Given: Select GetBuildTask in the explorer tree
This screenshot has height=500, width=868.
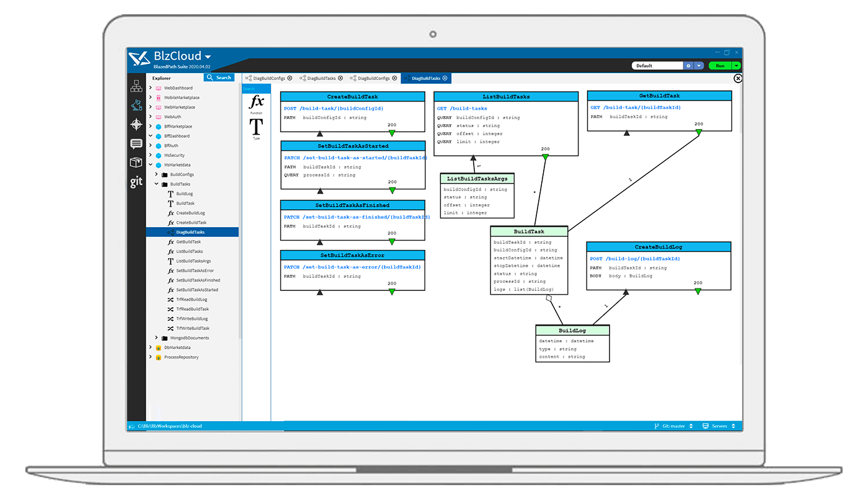Looking at the screenshot, I should click(x=188, y=242).
